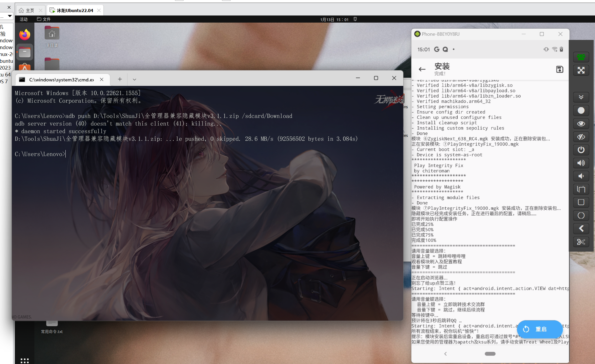Image resolution: width=595 pixels, height=364 pixels.
Task: Open dropdown arrow in left VMware library panel
Action: click(x=10, y=16)
